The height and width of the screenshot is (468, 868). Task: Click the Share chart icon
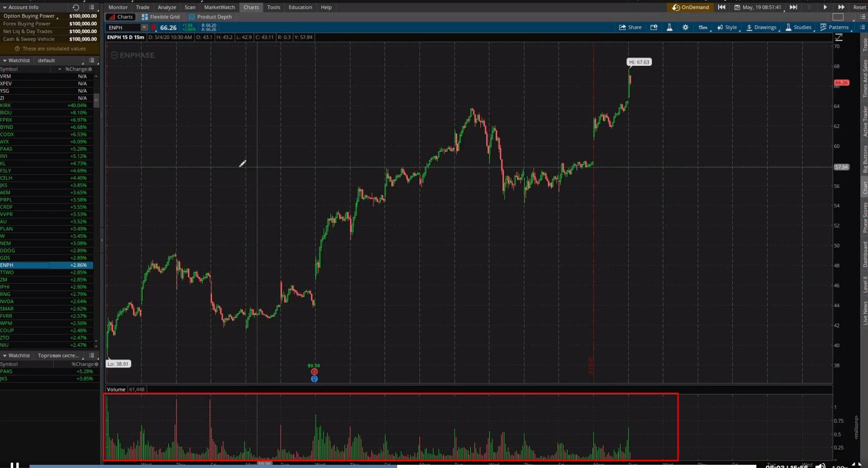point(630,27)
